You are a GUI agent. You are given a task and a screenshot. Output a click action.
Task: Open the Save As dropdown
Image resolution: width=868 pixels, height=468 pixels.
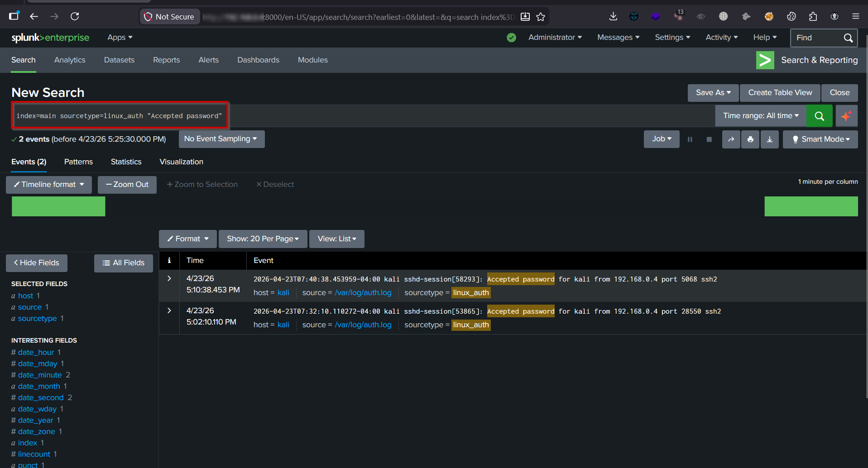[x=713, y=93]
